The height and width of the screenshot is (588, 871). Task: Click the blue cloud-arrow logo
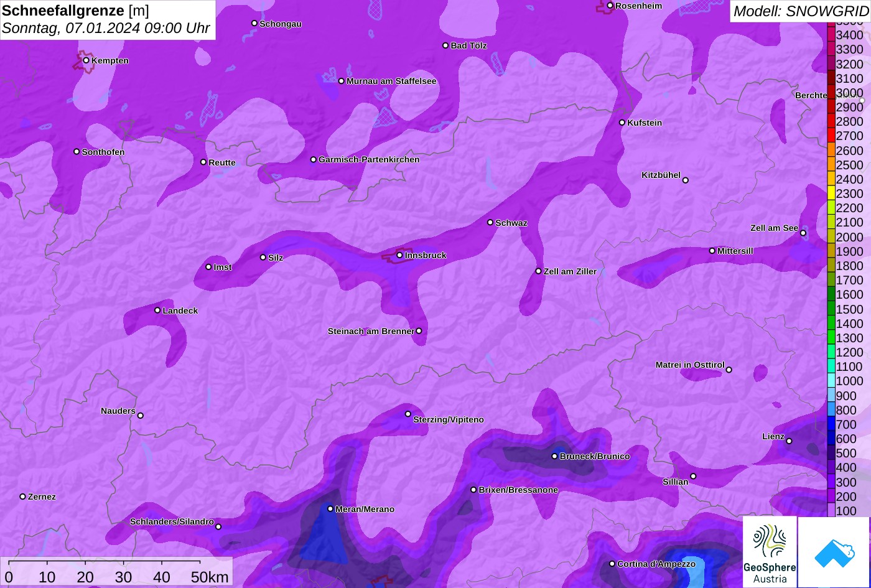pos(834,552)
